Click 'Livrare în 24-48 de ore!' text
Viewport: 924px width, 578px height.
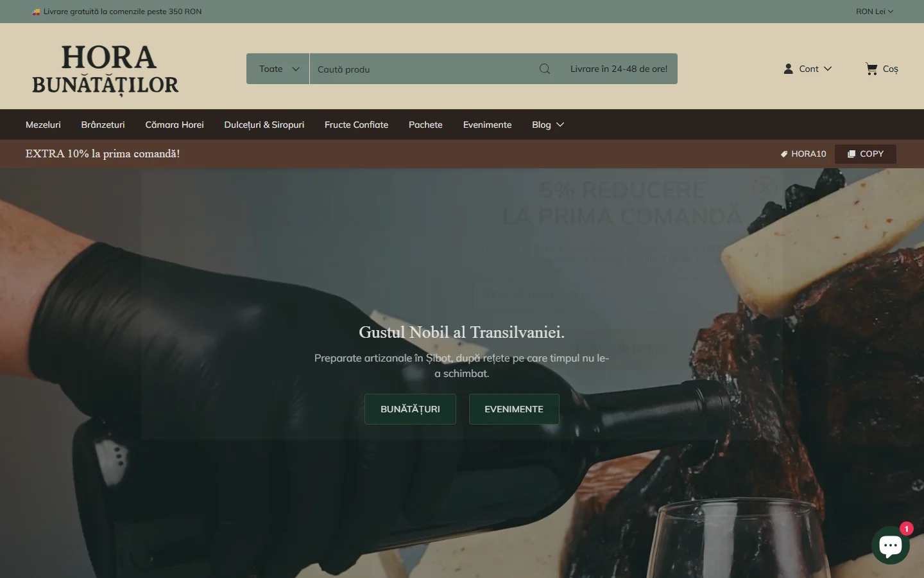point(619,69)
